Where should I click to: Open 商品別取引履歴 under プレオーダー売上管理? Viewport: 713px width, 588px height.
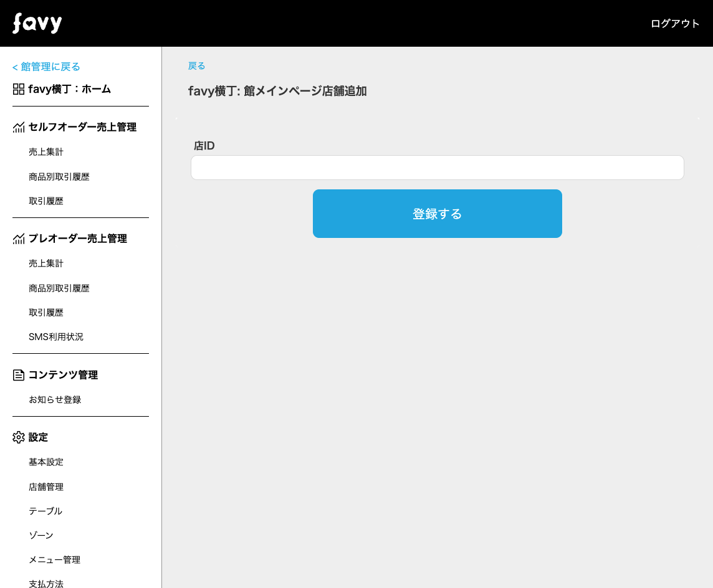pyautogui.click(x=59, y=288)
